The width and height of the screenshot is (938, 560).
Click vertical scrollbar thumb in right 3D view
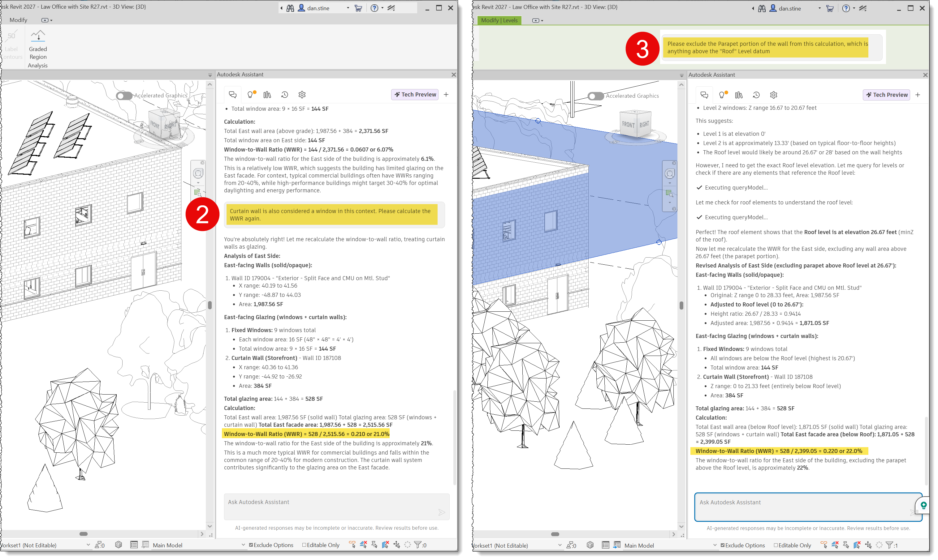(x=681, y=305)
